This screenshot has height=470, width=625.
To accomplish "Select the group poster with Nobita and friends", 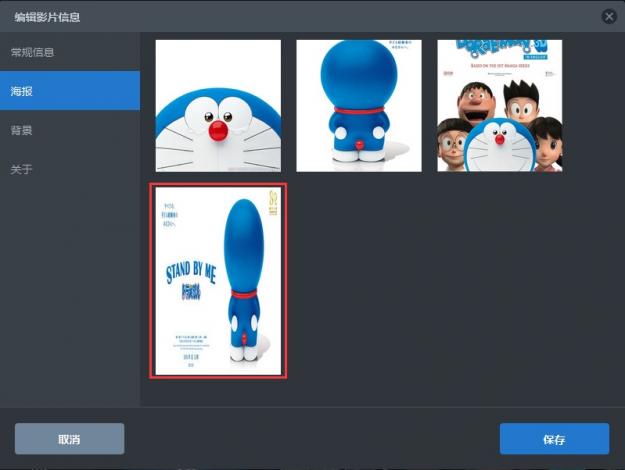I will point(499,106).
